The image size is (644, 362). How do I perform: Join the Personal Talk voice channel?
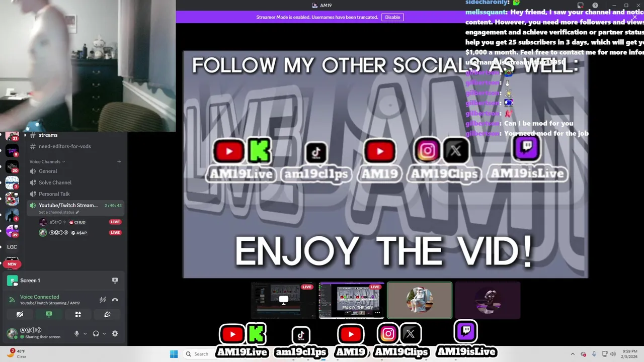click(x=75, y=194)
